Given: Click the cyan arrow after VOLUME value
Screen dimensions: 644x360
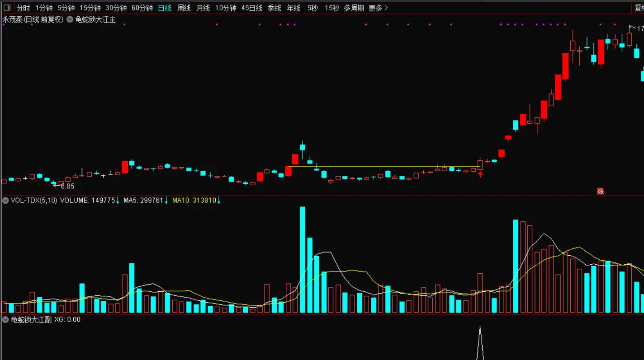Looking at the screenshot, I should coord(118,200).
